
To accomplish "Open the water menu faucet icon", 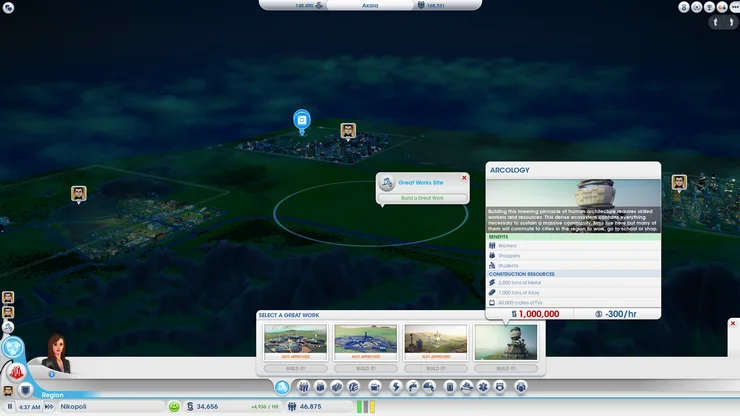I will coord(412,387).
